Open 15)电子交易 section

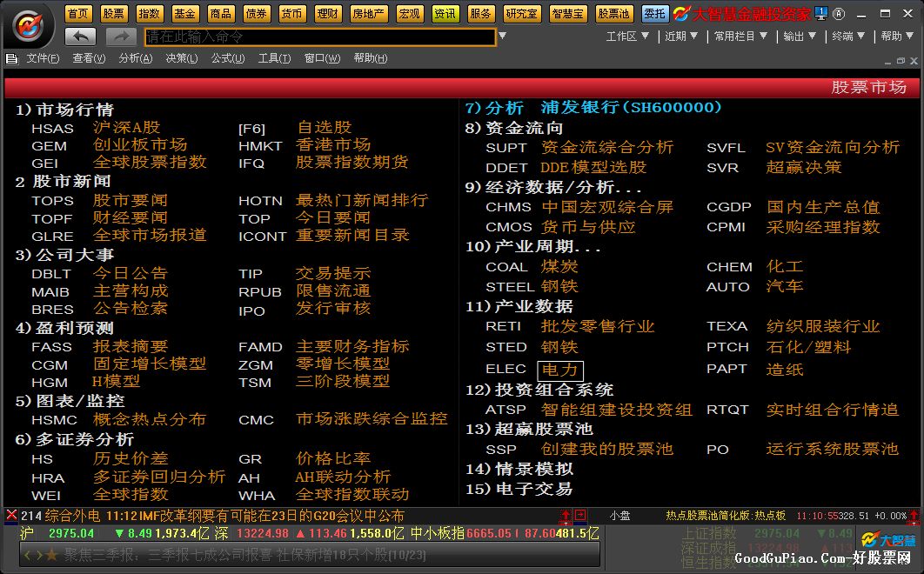pyautogui.click(x=519, y=489)
